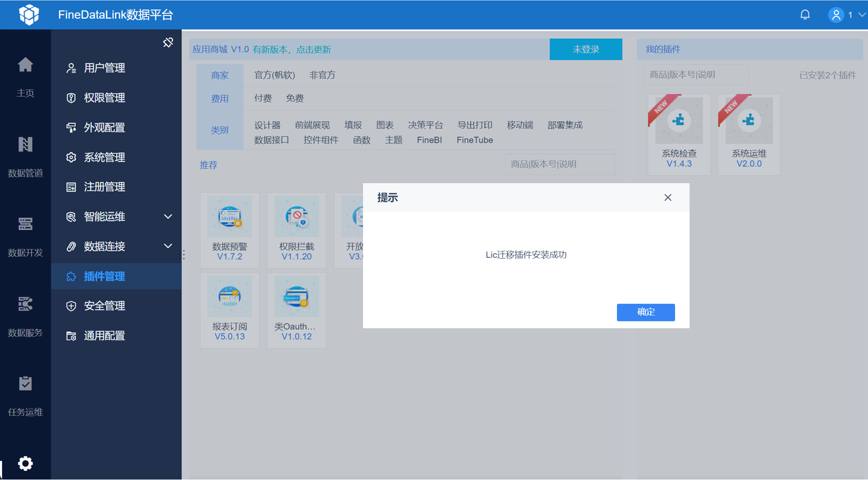Click the 数据连接 paperclip icon
Viewport: 868px width, 480px height.
click(71, 247)
